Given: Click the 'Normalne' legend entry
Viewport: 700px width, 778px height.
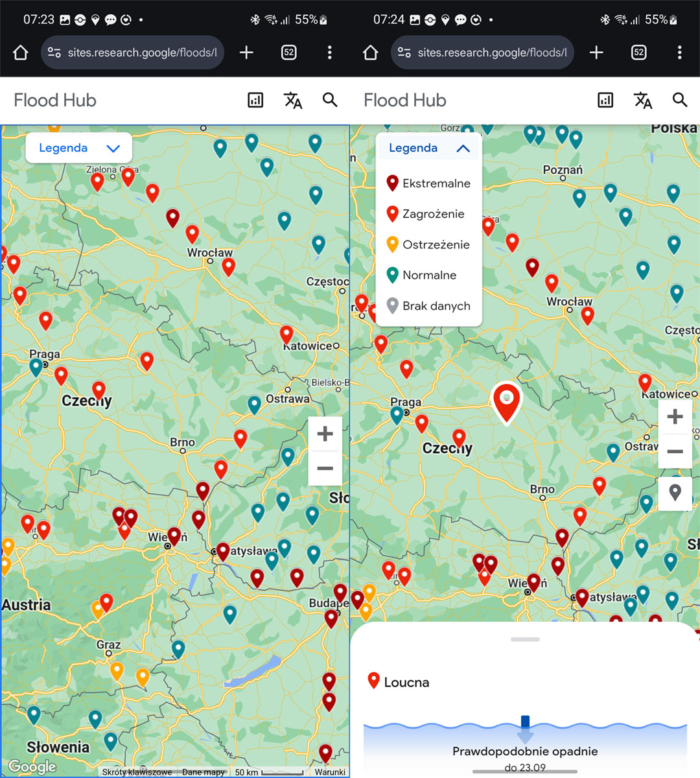Looking at the screenshot, I should click(x=421, y=275).
